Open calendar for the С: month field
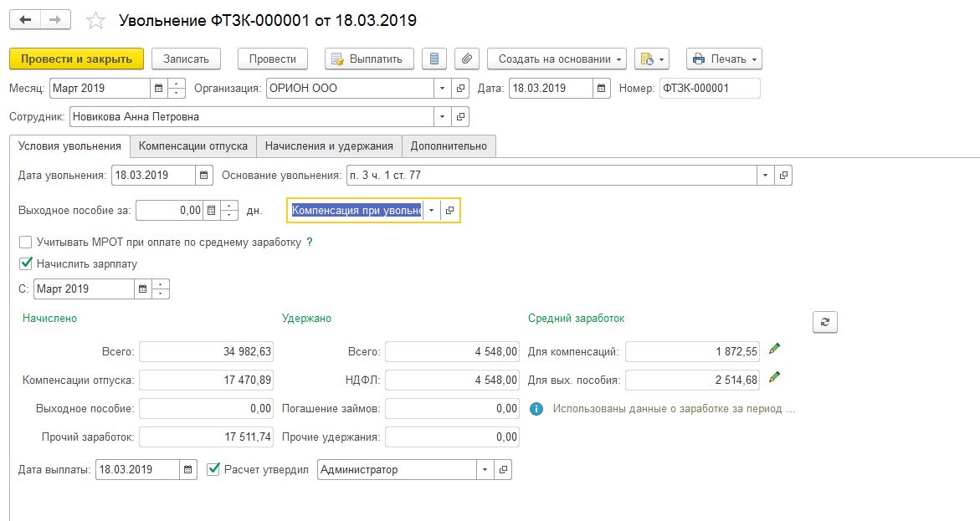The width and height of the screenshot is (980, 521). pyautogui.click(x=142, y=289)
